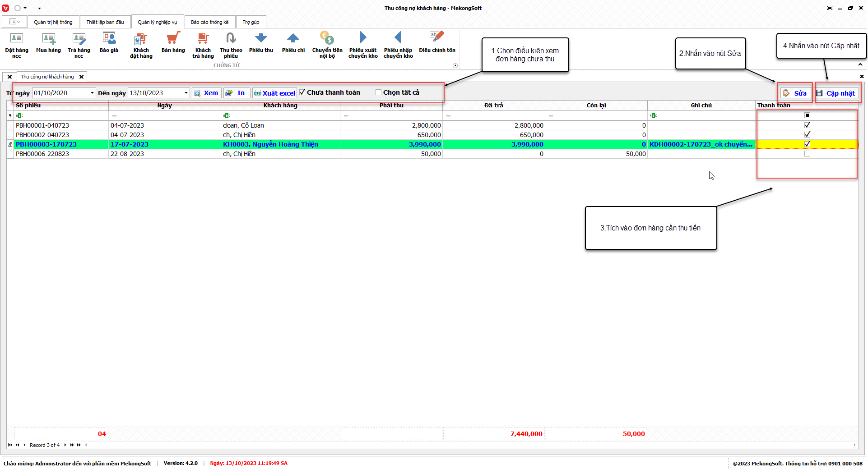Toggle the Thanh toán filter row checkbox
This screenshot has height=469, width=868.
click(x=807, y=115)
